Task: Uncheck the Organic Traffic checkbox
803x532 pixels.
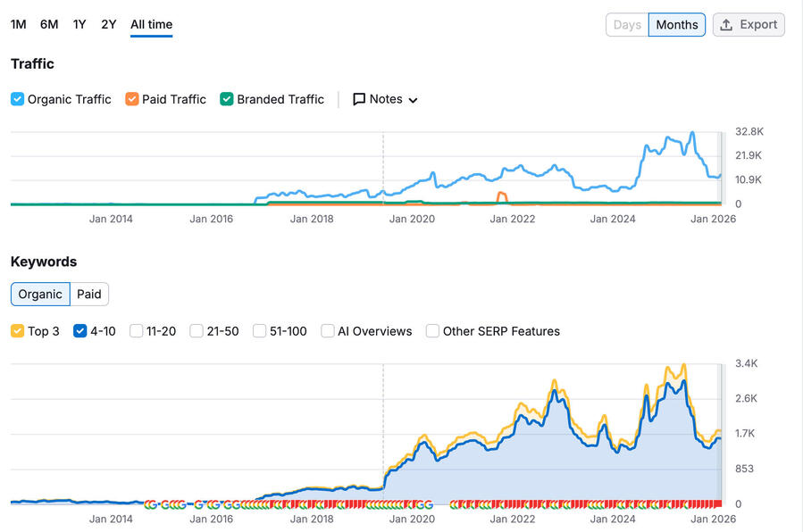Action: pos(18,100)
